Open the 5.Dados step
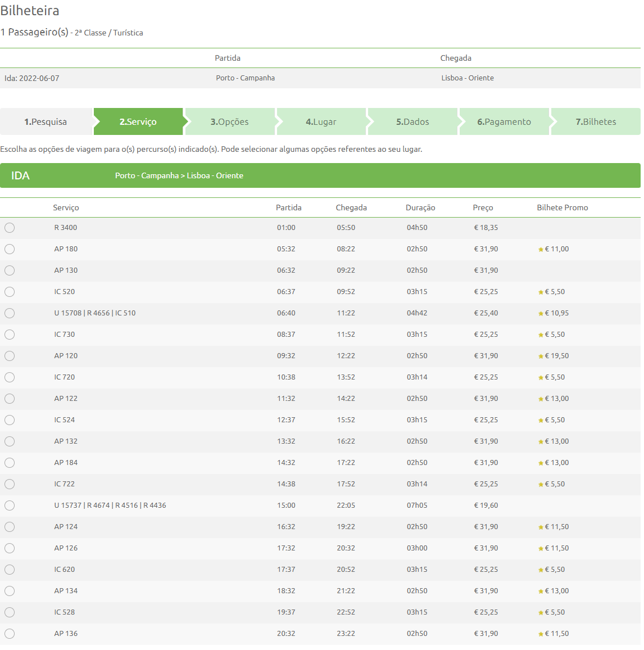Viewport: 644px width, 650px height. tap(413, 121)
